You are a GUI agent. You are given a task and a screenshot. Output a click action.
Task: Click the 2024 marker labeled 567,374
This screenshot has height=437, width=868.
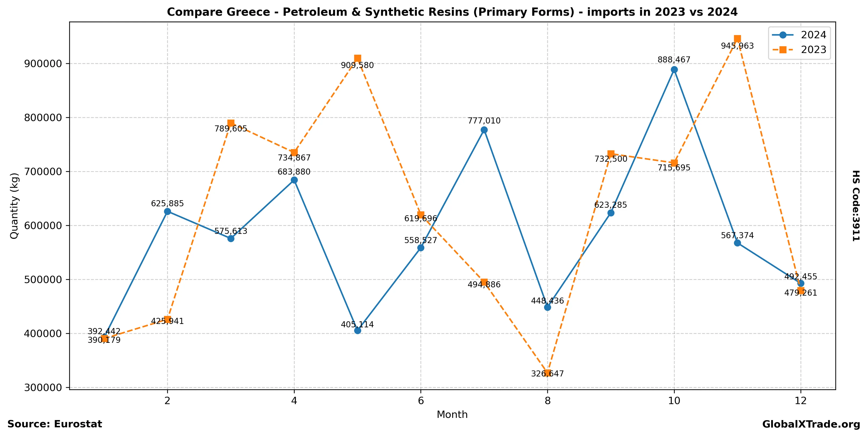tap(737, 243)
